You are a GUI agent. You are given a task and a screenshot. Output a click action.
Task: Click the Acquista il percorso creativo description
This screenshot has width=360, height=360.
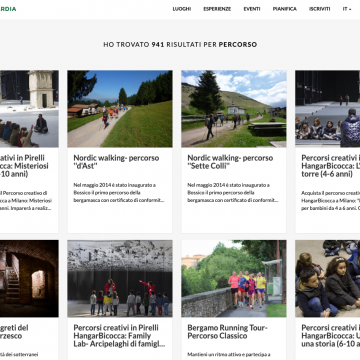pyautogui.click(x=330, y=201)
